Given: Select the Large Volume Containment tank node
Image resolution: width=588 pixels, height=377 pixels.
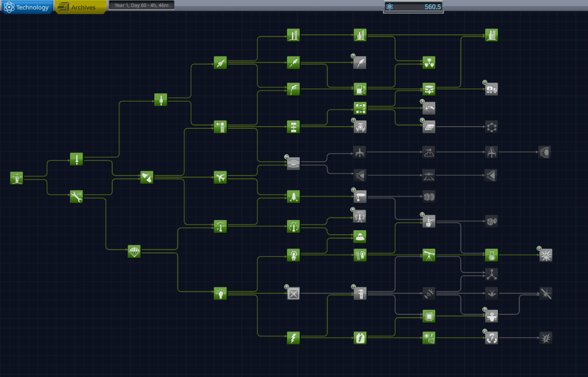Looking at the screenshot, I should point(429,89).
